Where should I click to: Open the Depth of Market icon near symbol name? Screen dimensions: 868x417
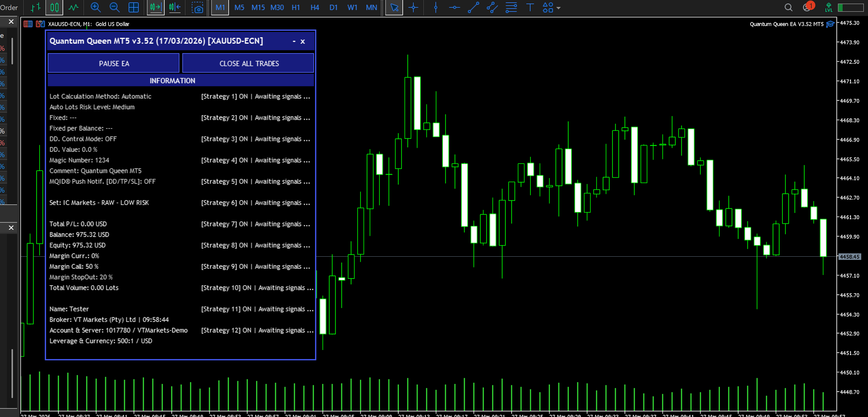[40, 24]
